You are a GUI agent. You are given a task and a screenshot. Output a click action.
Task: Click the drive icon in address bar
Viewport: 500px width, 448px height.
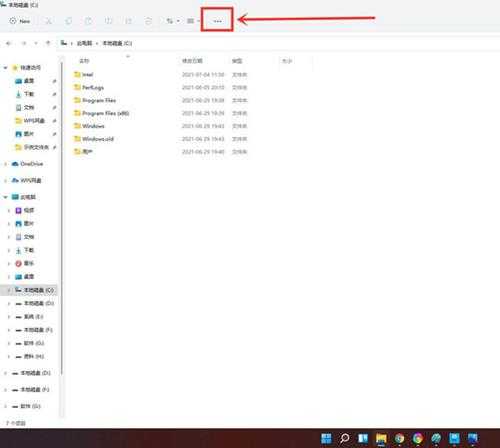[64, 43]
